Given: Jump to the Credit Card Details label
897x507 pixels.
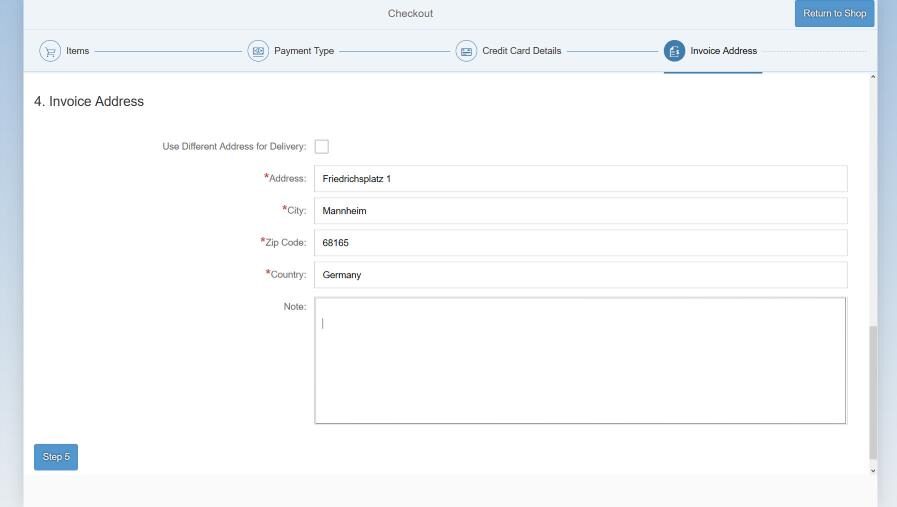Looking at the screenshot, I should [521, 51].
